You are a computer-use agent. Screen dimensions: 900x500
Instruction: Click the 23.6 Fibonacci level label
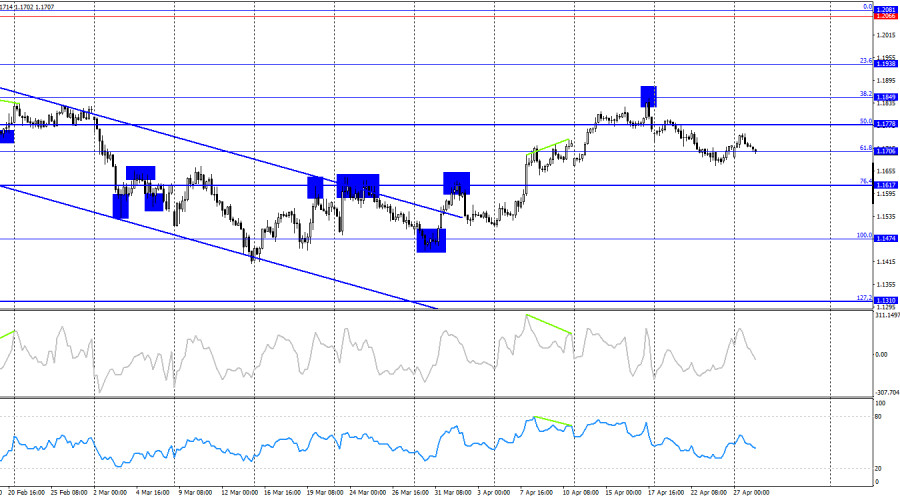[866, 60]
